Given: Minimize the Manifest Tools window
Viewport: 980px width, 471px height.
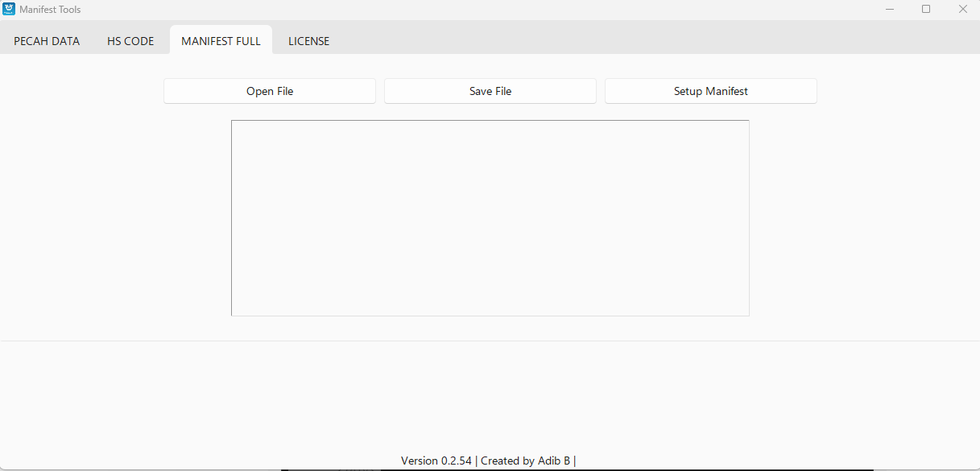Looking at the screenshot, I should (890, 10).
